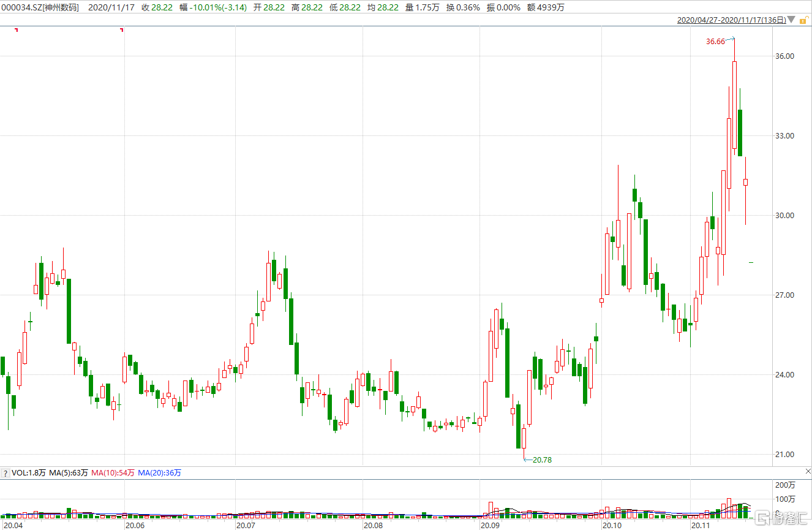Image resolution: width=812 pixels, height=530 pixels.
Task: Click the 36.66 peak price label
Action: [x=715, y=42]
